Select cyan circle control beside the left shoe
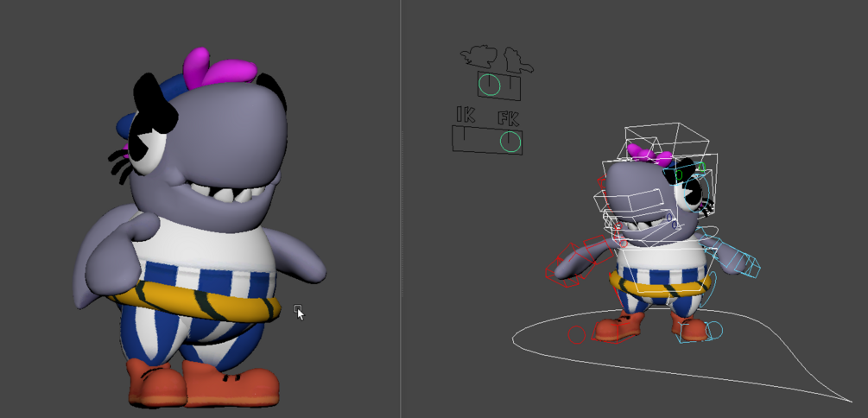Screen dimensions: 868x418 [x=714, y=330]
